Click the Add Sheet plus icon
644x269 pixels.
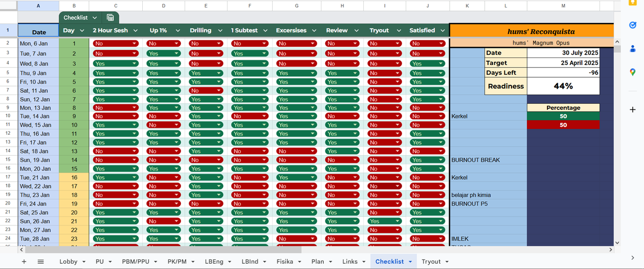24,261
